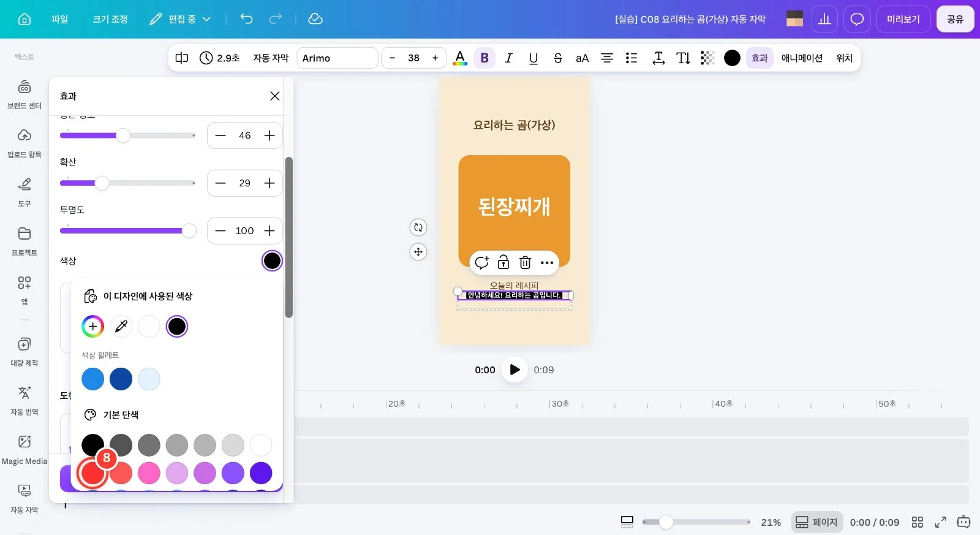Screen dimensions: 980x535
Task: Toggle the 페이지 view button
Action: coord(816,522)
